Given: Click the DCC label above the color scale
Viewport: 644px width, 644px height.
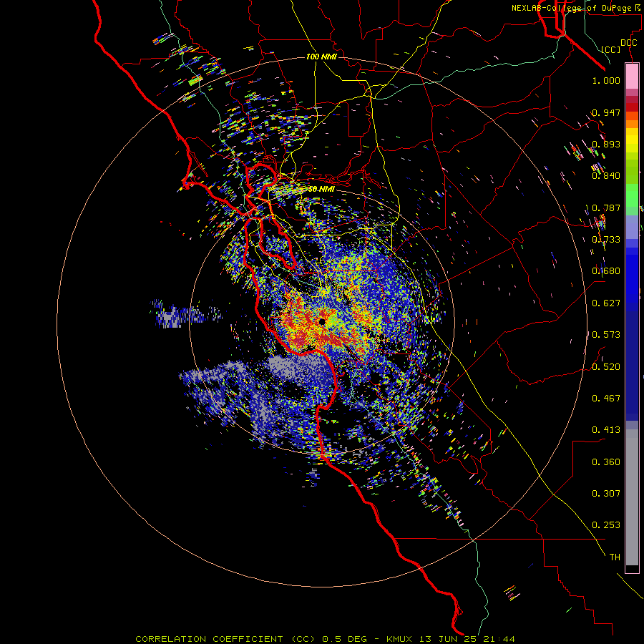Looking at the screenshot, I should click(x=628, y=43).
